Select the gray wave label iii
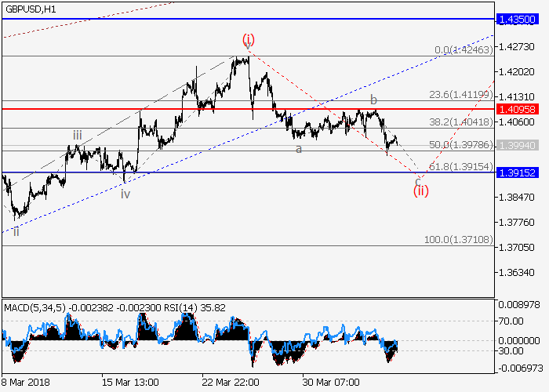The image size is (549, 392). [x=78, y=135]
